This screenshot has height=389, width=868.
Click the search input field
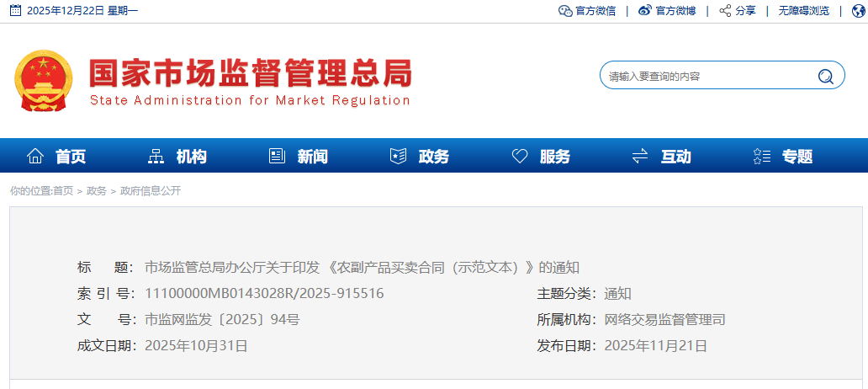[707, 77]
